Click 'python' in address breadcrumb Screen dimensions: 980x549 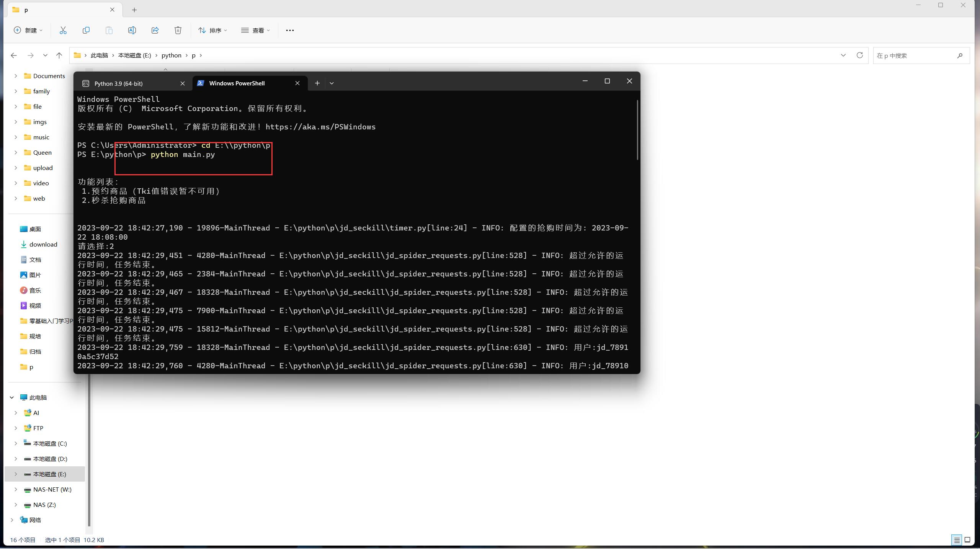[171, 56]
